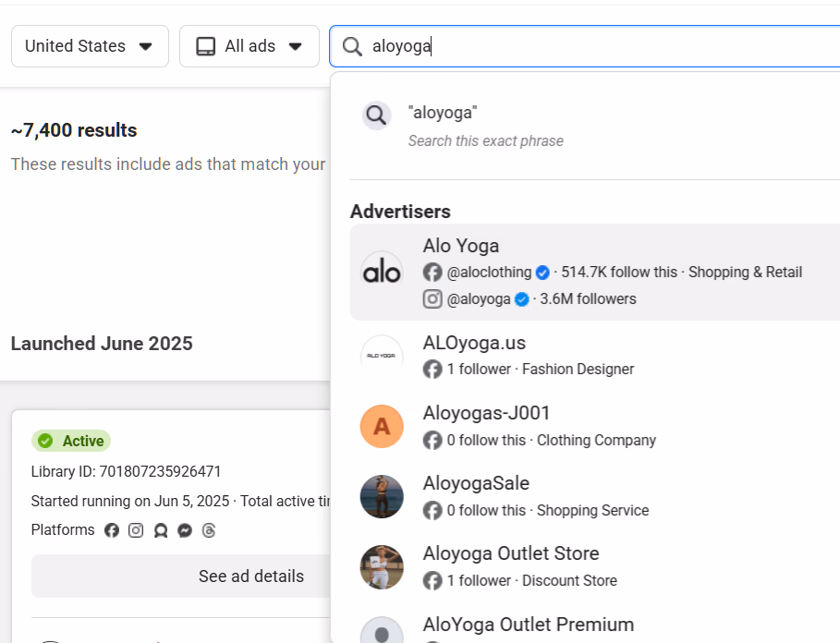The width and height of the screenshot is (840, 643).
Task: Click the green Active status checkmark
Action: point(45,441)
